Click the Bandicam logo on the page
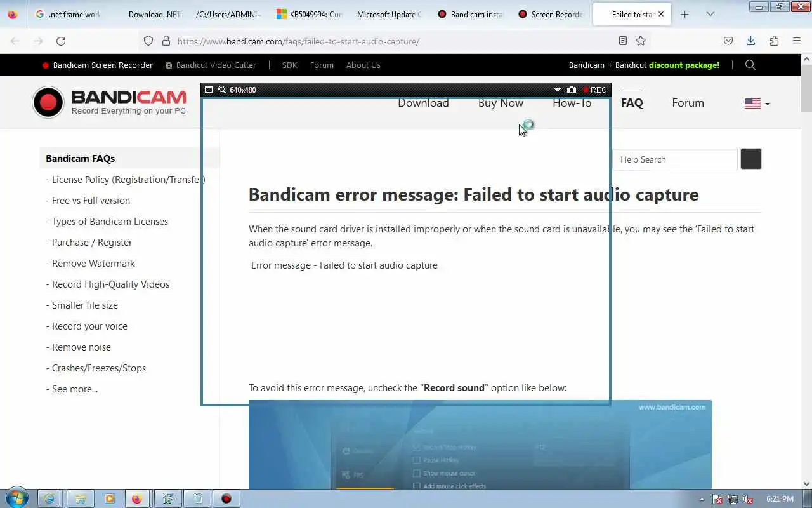Image resolution: width=812 pixels, height=508 pixels. 109,102
